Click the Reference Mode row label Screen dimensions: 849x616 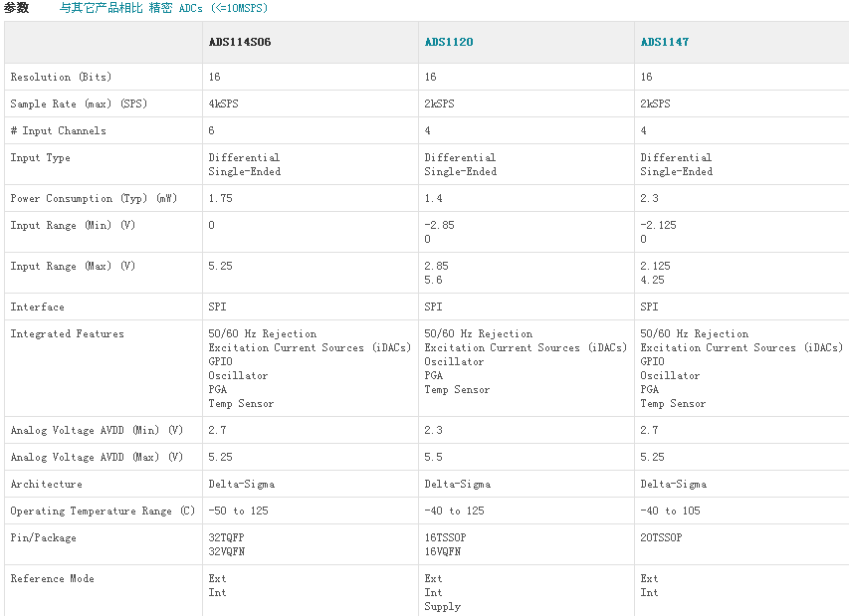52,578
